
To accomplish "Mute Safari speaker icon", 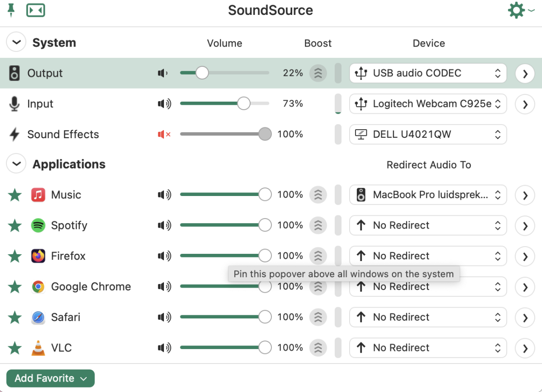I will click(164, 317).
